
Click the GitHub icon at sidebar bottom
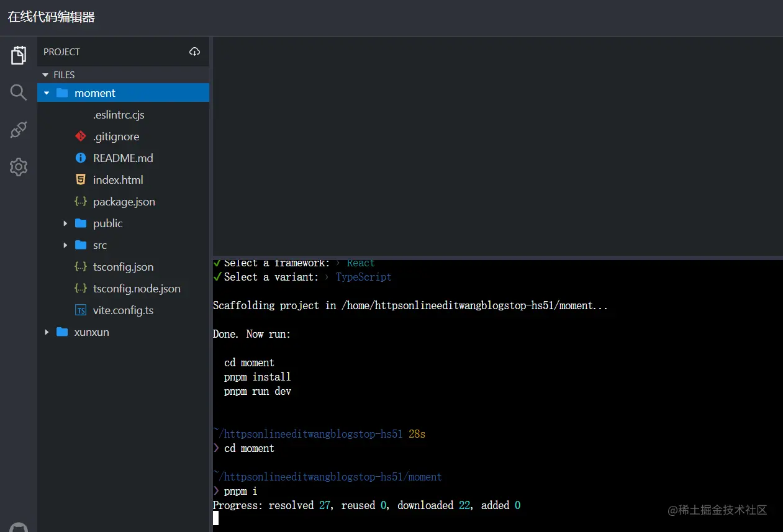coord(19,527)
